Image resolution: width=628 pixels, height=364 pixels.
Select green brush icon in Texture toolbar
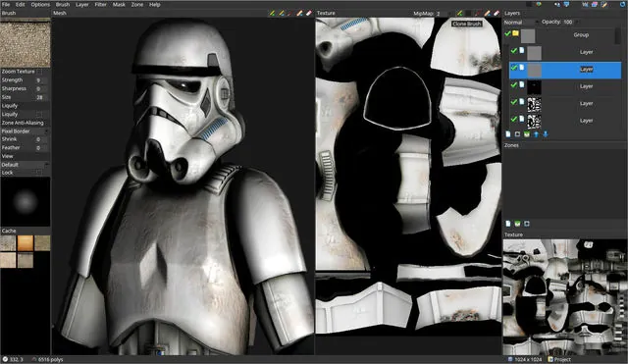tap(460, 13)
